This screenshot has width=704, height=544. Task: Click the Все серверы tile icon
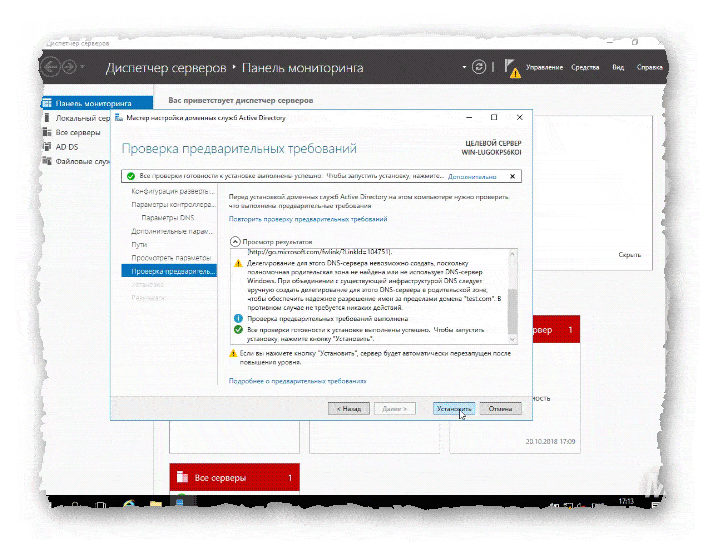tap(182, 477)
